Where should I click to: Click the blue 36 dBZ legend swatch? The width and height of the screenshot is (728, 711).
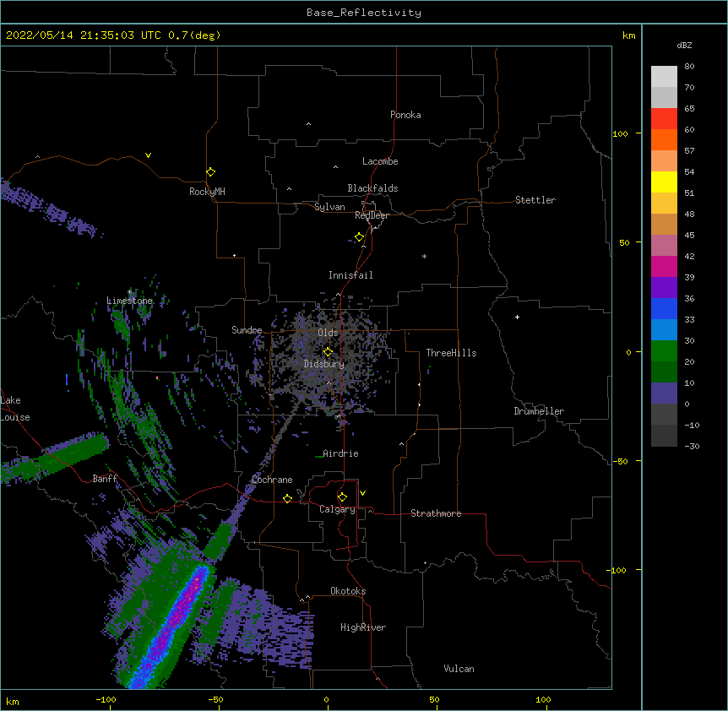pos(664,308)
